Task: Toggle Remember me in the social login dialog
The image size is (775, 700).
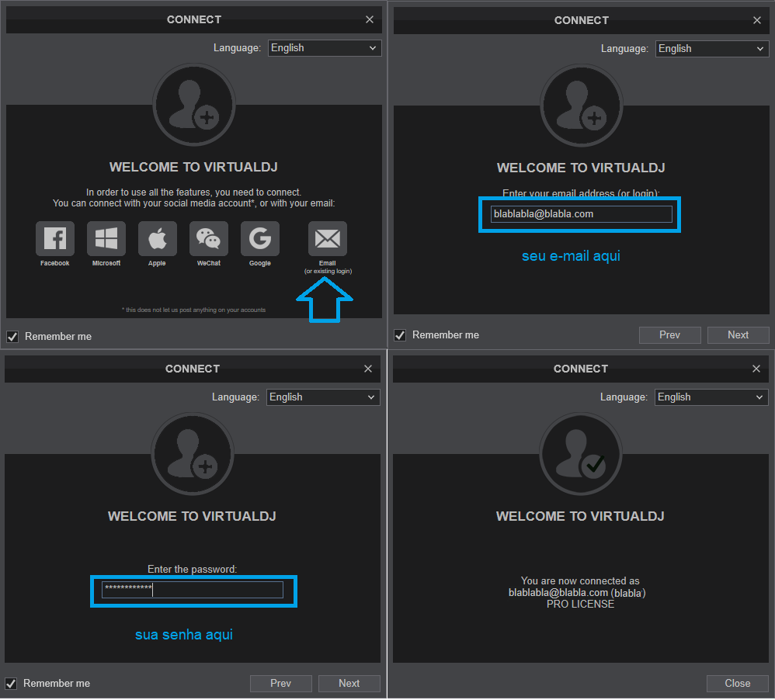Action: pos(12,336)
